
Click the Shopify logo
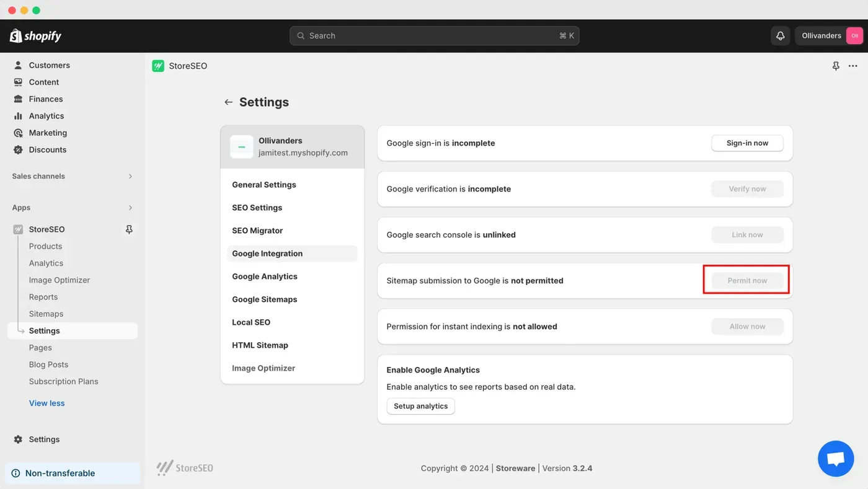[35, 36]
